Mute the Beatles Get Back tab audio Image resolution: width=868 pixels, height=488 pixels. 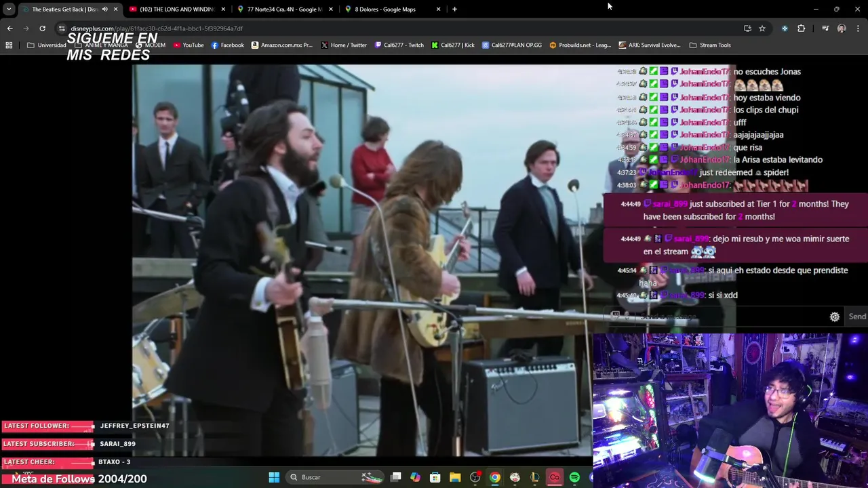104,9
